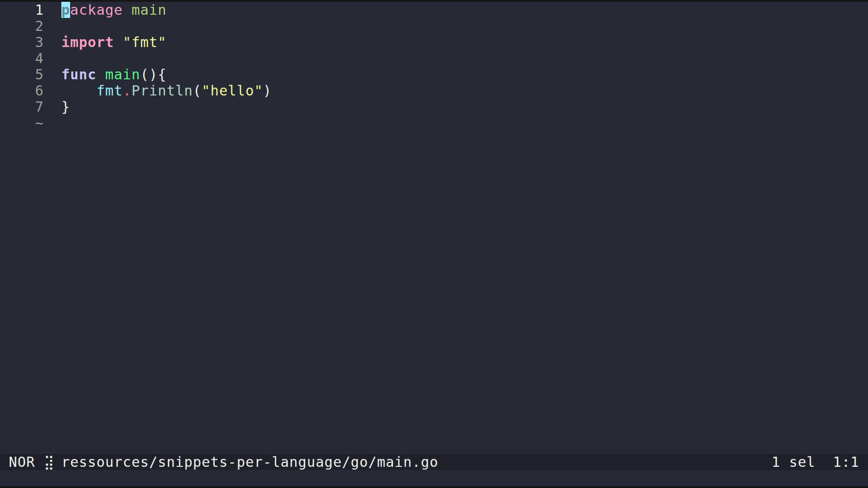Click line number 6 in the gutter
This screenshot has width=868, height=488.
[39, 91]
